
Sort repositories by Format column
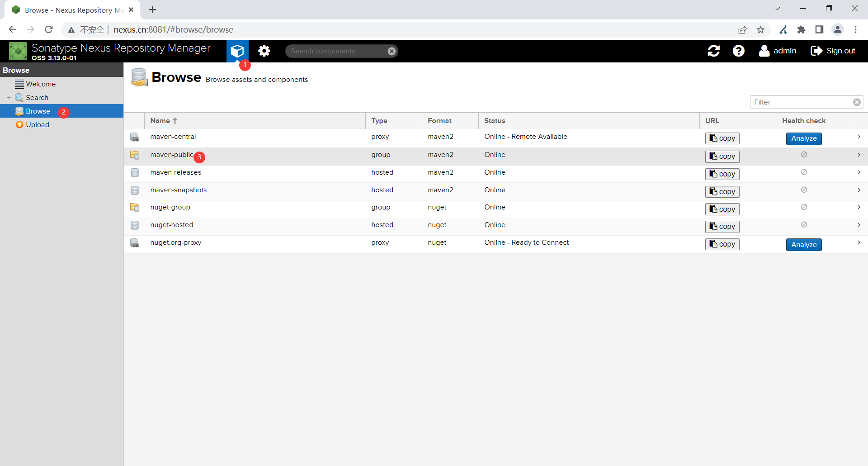(x=450, y=121)
